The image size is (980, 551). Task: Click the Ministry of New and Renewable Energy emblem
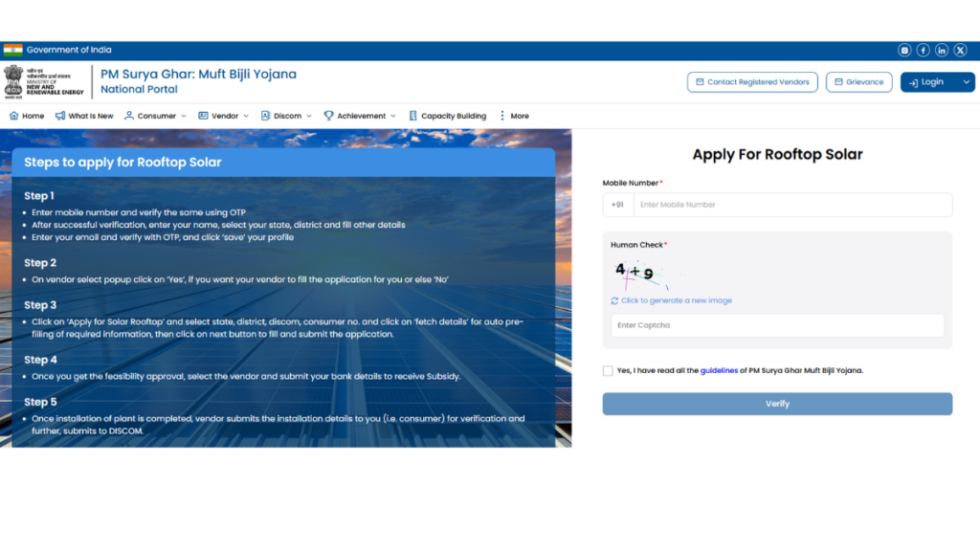tap(13, 80)
